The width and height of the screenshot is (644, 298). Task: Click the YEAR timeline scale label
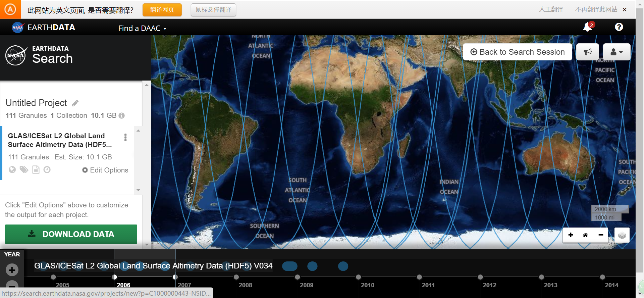12,254
